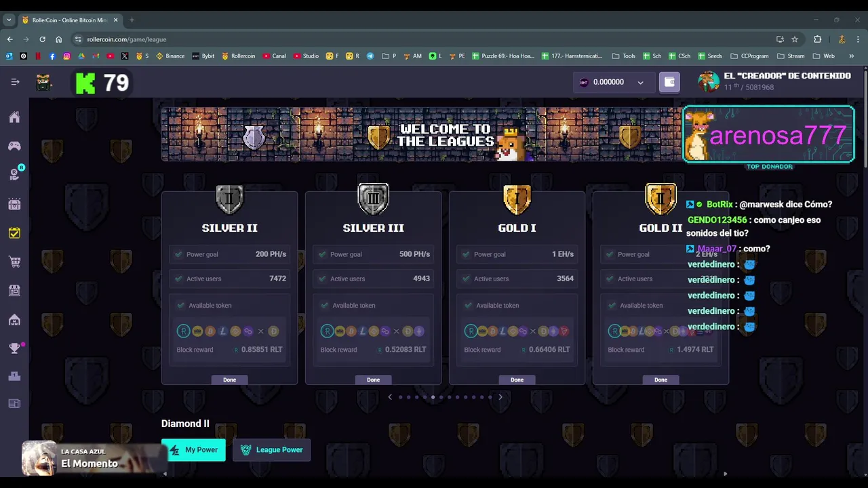This screenshot has width=868, height=488.
Task: Open the Instagram bookmark icon
Action: click(66, 56)
